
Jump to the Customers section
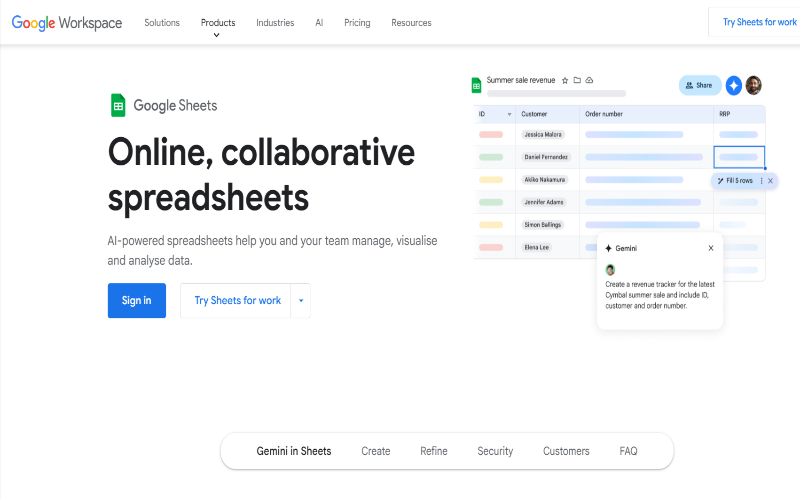pos(566,451)
